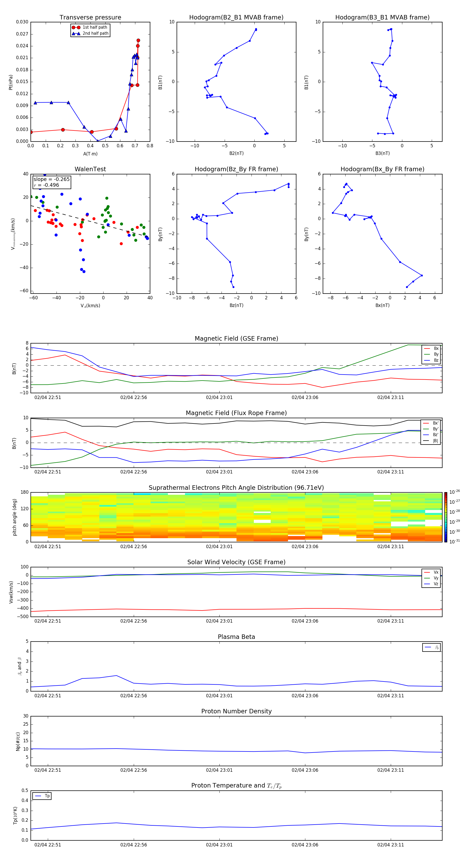Click the 'Pt(nPa)' y-axis label
The width and height of the screenshot is (473, 868).
tap(11, 82)
